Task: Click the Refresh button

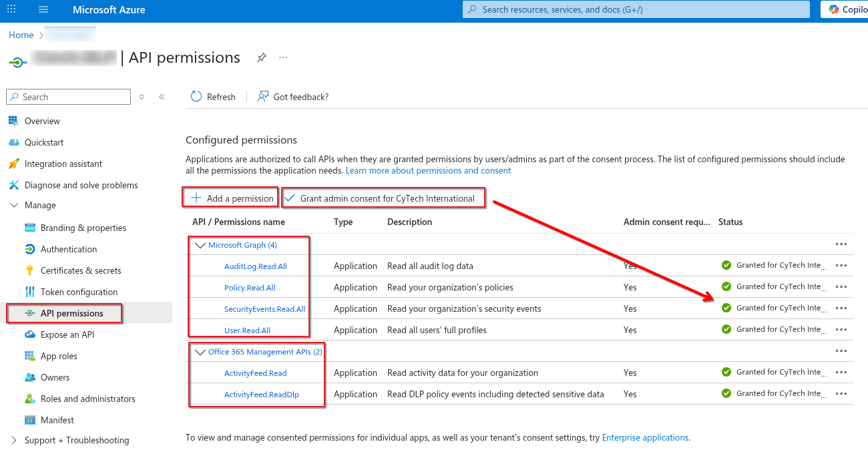Action: pos(213,97)
